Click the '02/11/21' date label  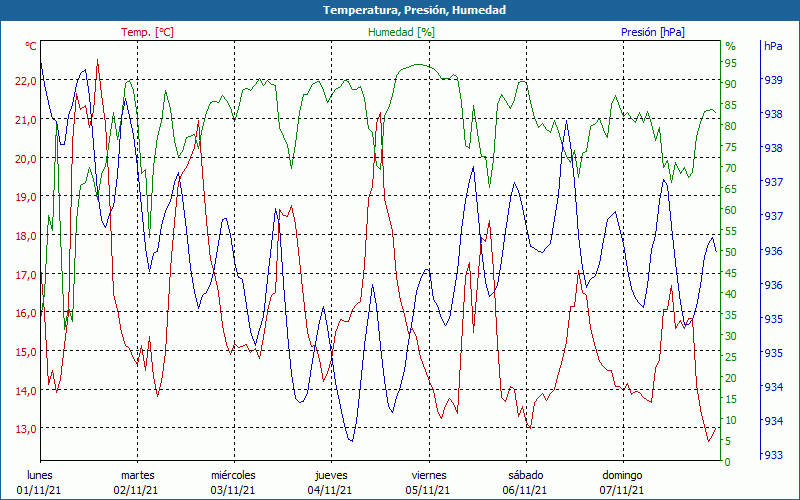coord(136,490)
